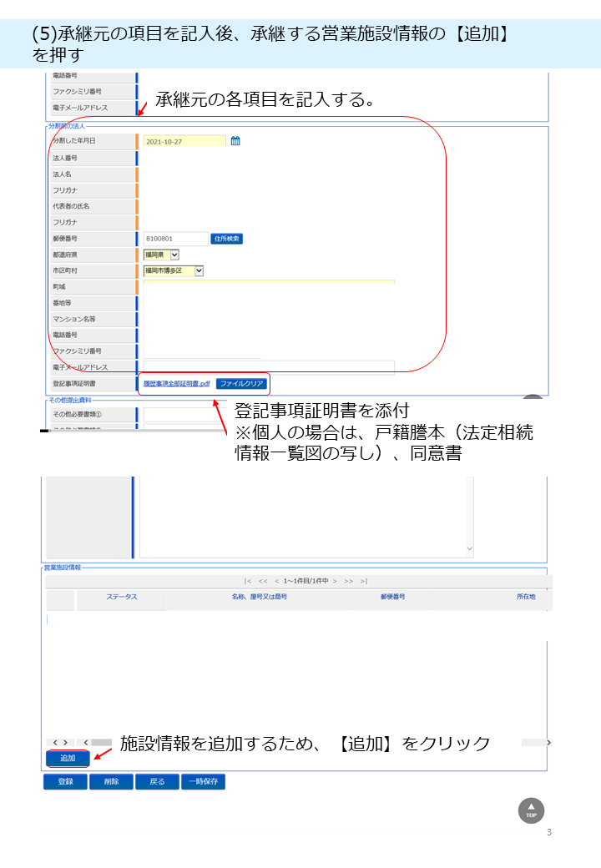Click the TOP scroll-to-top icon
The image size is (601, 868).
pos(531,810)
